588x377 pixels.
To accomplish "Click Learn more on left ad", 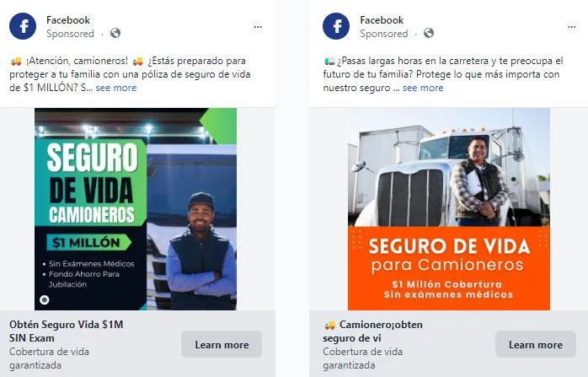I will pyautogui.click(x=222, y=344).
